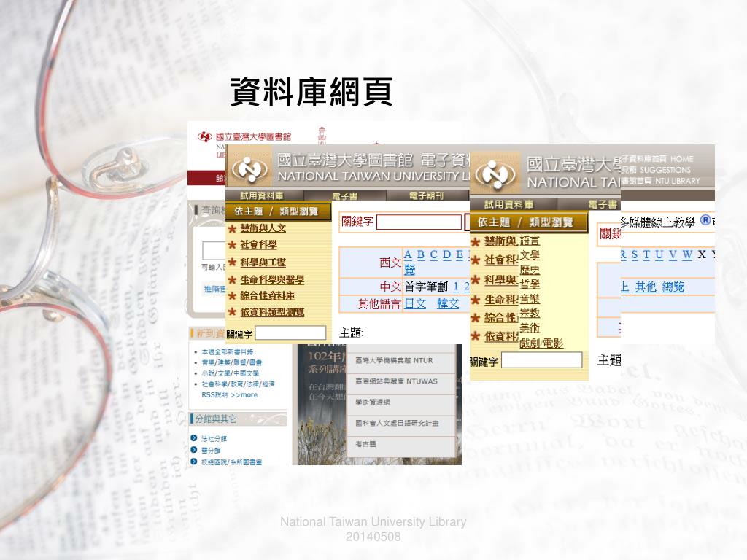Click the arrow bullet icon beside 校總區院/系所圖書室
This screenshot has width=747, height=560.
point(193,462)
